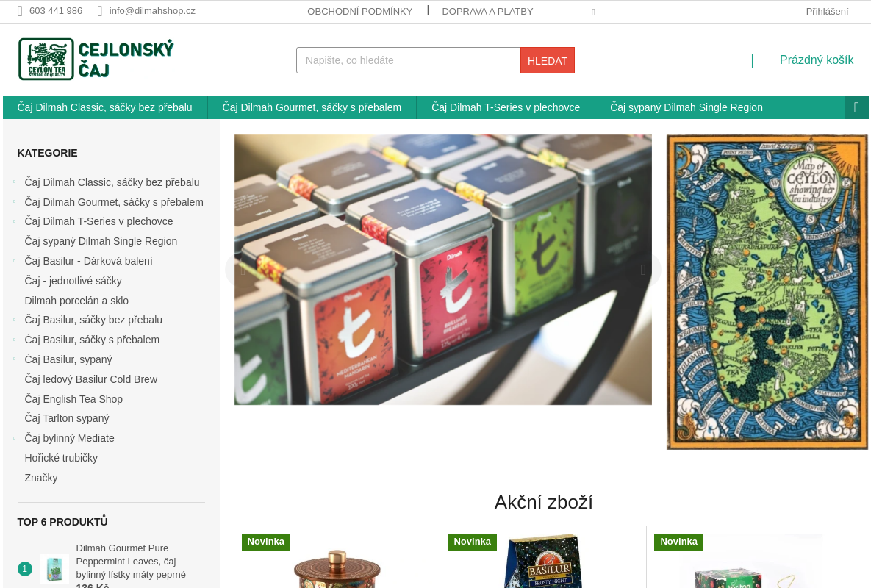882x588 pixels.
Task: Click the search field Napište, co hledáte
Action: click(x=409, y=60)
